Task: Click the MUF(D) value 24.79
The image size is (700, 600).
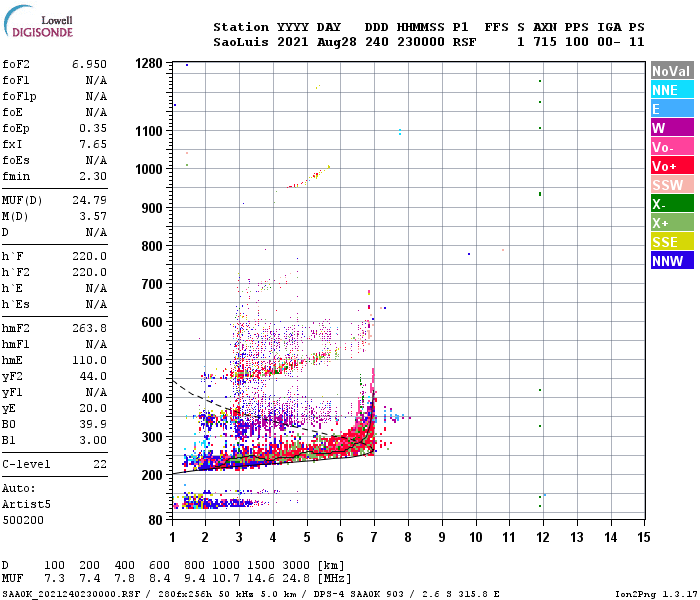Action: (89, 200)
